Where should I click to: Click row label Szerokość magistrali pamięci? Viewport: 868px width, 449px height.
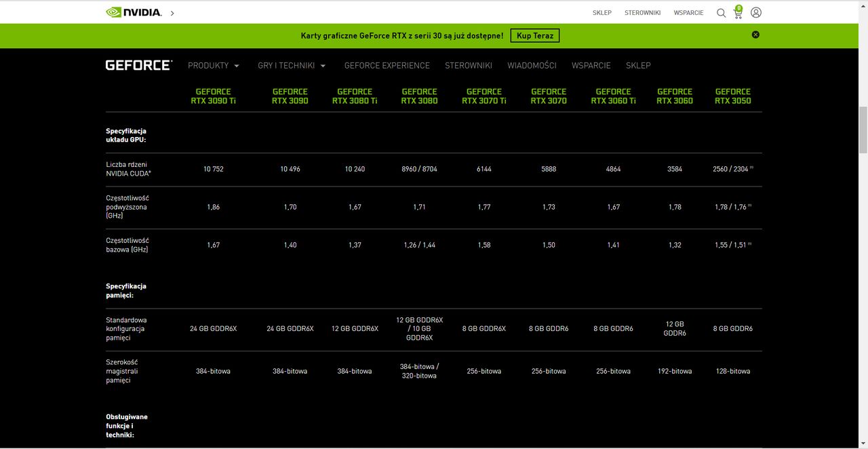tap(123, 371)
